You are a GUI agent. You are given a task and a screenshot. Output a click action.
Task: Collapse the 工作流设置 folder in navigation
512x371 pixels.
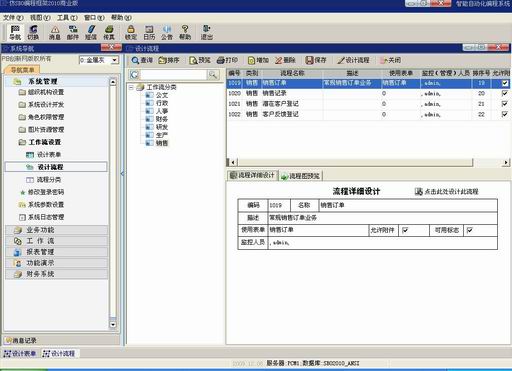tap(40, 142)
